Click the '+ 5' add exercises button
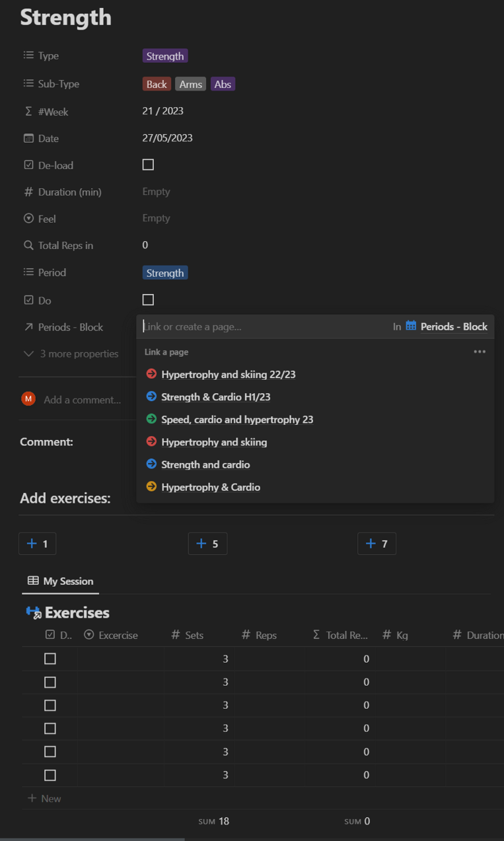Image resolution: width=504 pixels, height=841 pixels. tap(207, 543)
